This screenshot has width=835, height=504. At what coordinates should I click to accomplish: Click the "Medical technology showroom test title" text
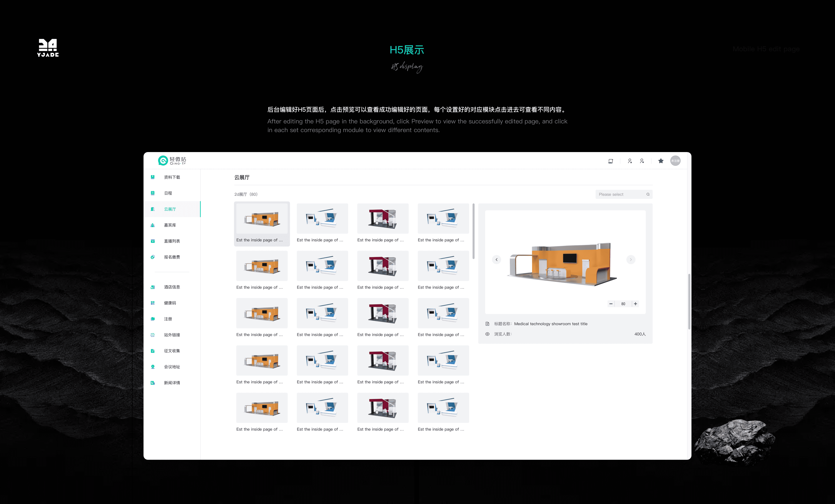coord(551,324)
